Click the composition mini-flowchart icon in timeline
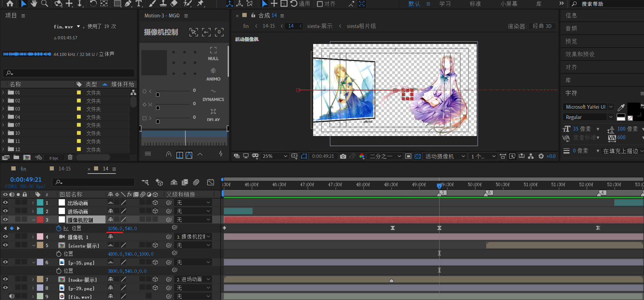Image resolution: width=644 pixels, height=300 pixels. 145,182
